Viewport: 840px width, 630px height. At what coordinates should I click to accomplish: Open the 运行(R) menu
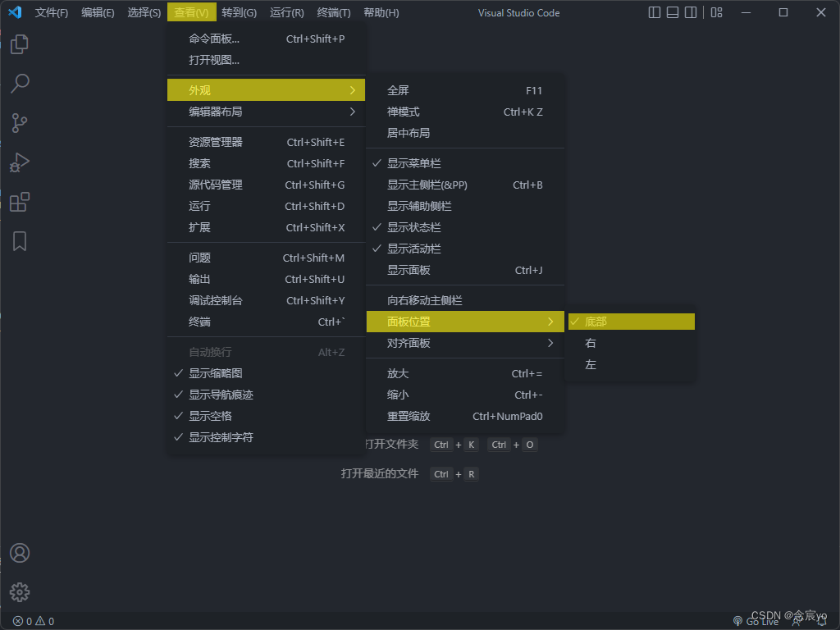(x=286, y=12)
